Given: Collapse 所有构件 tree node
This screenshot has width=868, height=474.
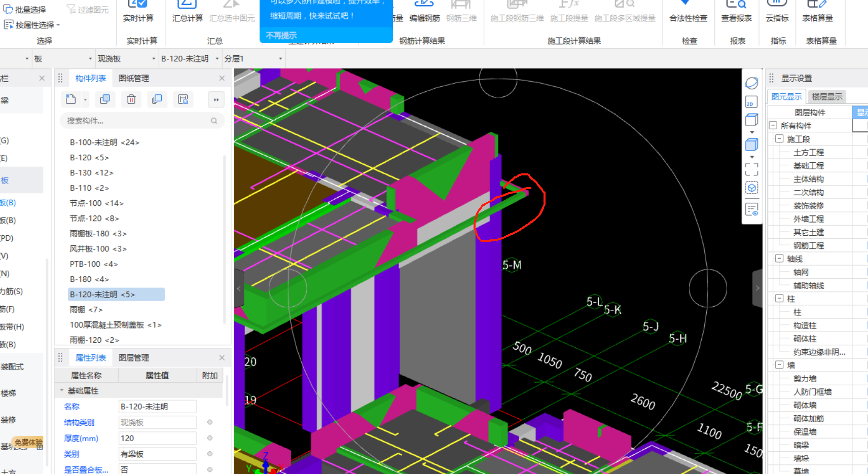Looking at the screenshot, I should 773,125.
